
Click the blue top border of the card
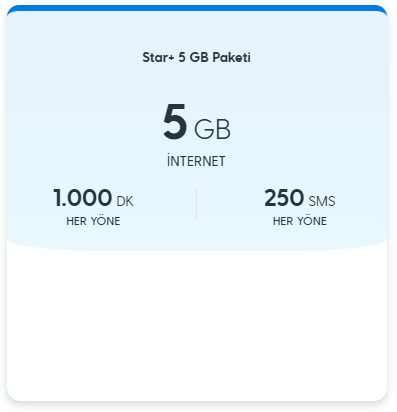(197, 8)
